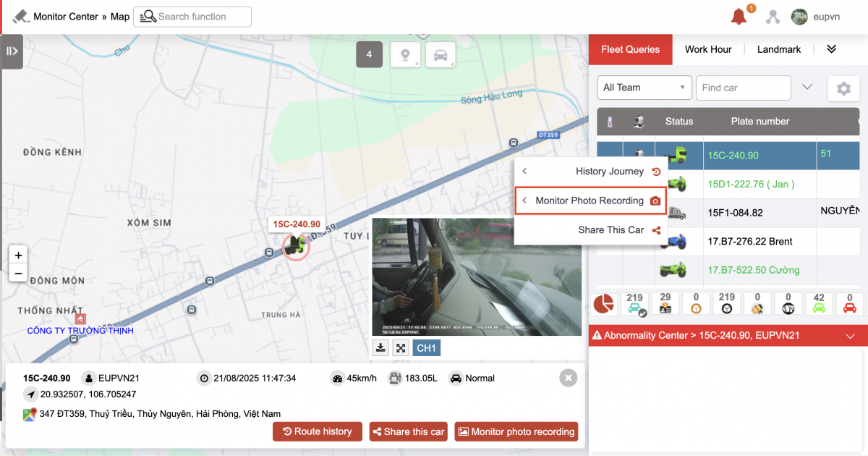This screenshot has width=868, height=456.
Task: Filter by black box status count 219
Action: (x=726, y=303)
